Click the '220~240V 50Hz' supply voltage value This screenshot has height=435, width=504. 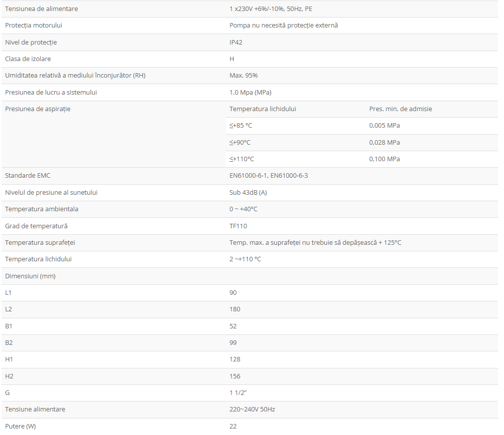click(252, 409)
